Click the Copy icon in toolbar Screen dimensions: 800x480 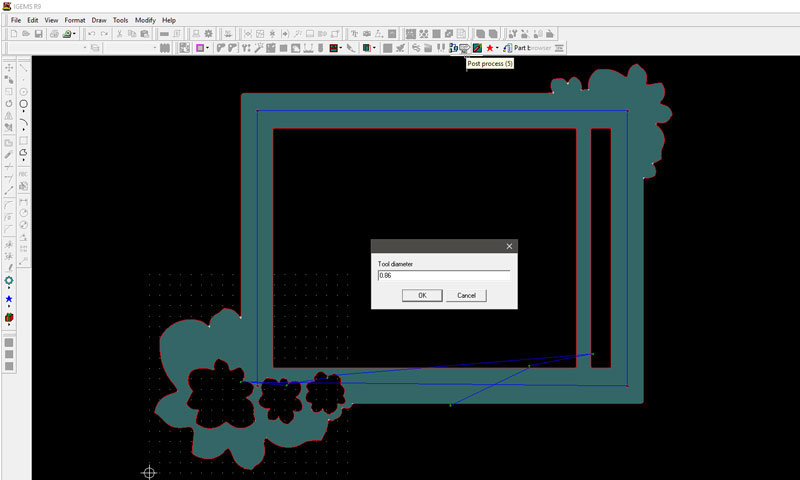pyautogui.click(x=132, y=34)
